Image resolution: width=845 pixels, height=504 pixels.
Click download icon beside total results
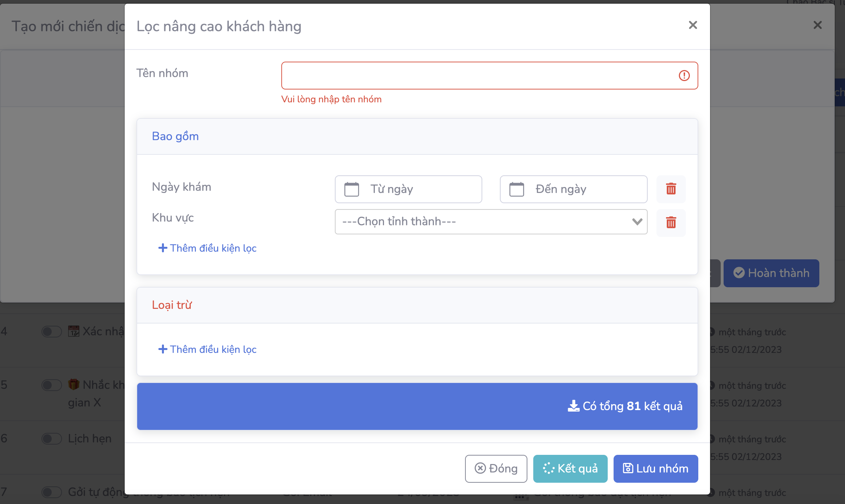[x=573, y=406]
